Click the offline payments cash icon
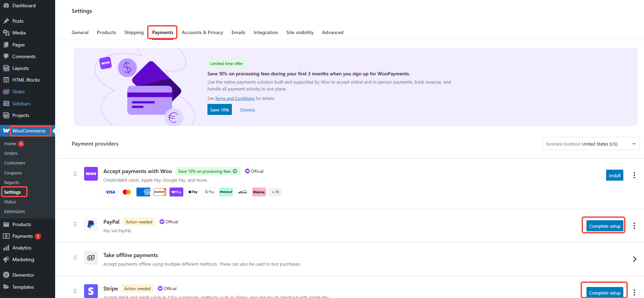 pyautogui.click(x=91, y=258)
